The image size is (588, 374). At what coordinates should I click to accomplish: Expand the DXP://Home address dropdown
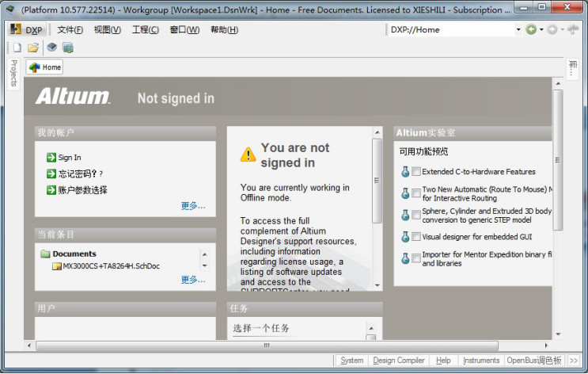[x=518, y=29]
